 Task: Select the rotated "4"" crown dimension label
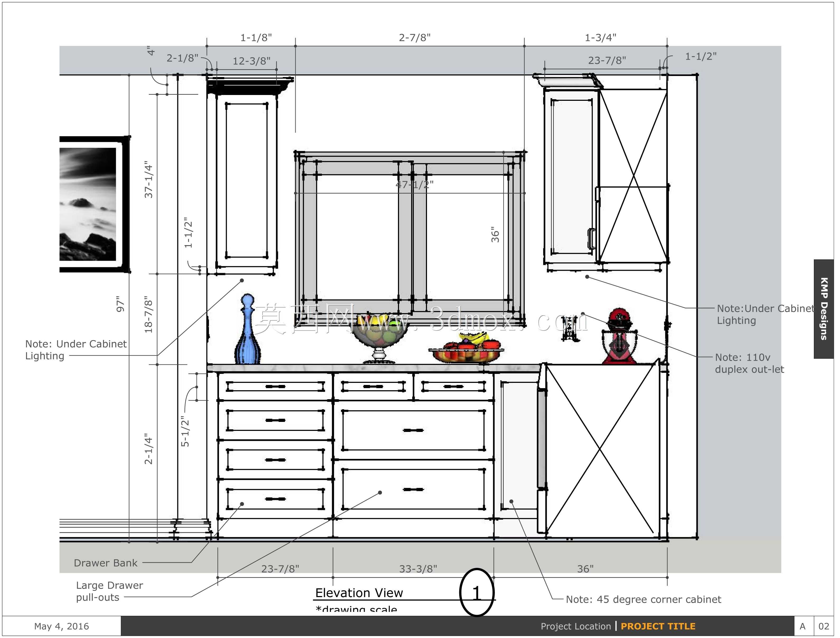[x=151, y=51]
